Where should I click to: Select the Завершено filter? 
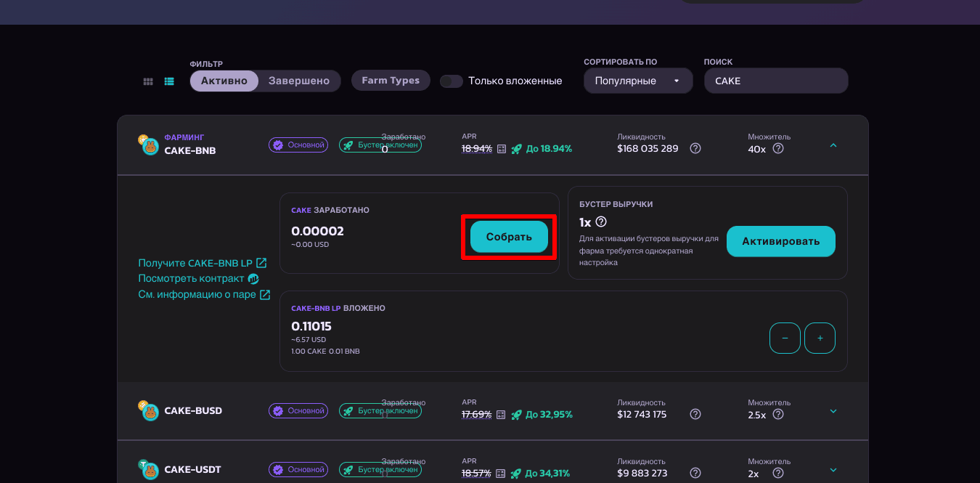coord(299,81)
